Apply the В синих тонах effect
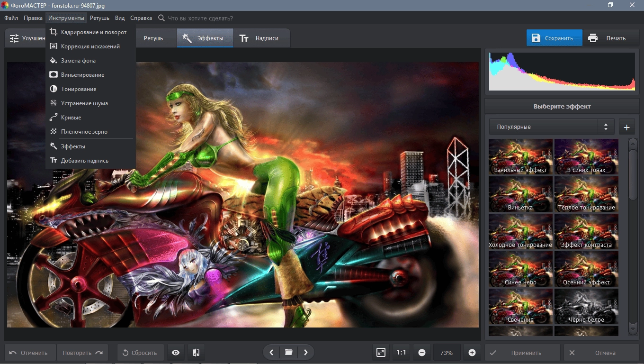The width and height of the screenshot is (644, 364). pos(586,156)
